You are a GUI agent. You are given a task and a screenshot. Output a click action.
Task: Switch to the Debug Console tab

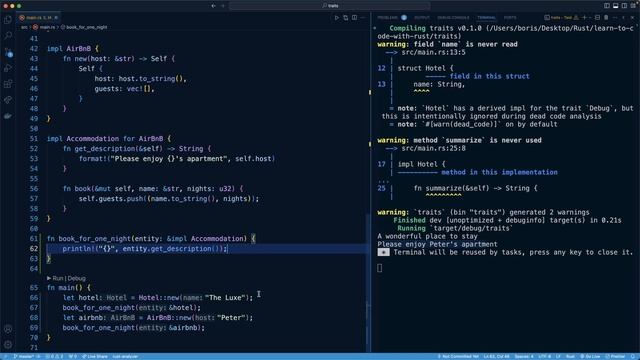[x=453, y=18]
